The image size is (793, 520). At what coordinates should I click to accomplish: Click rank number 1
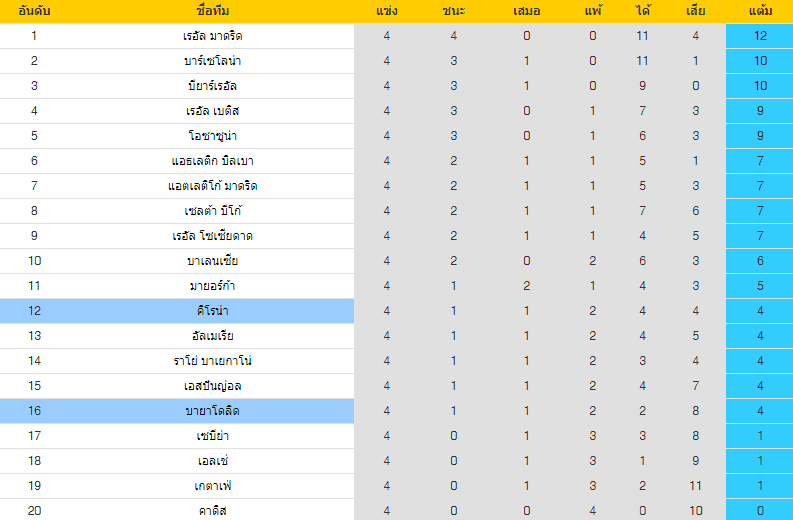pos(34,36)
